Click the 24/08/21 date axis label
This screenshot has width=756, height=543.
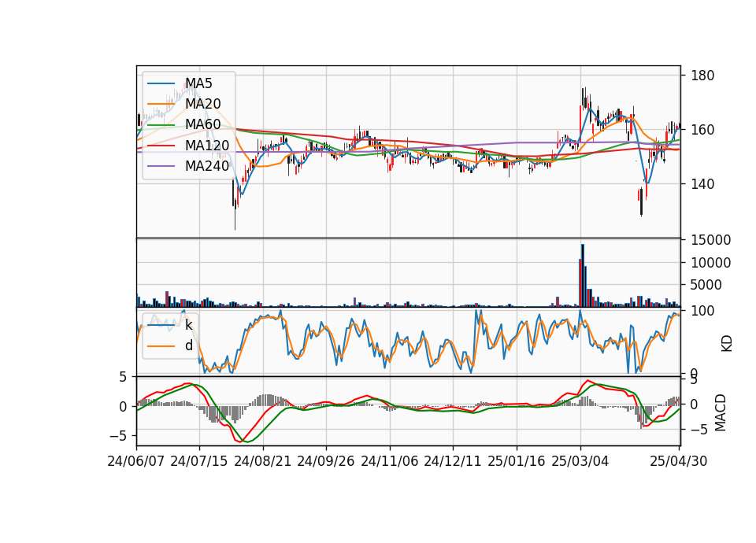[x=263, y=461]
